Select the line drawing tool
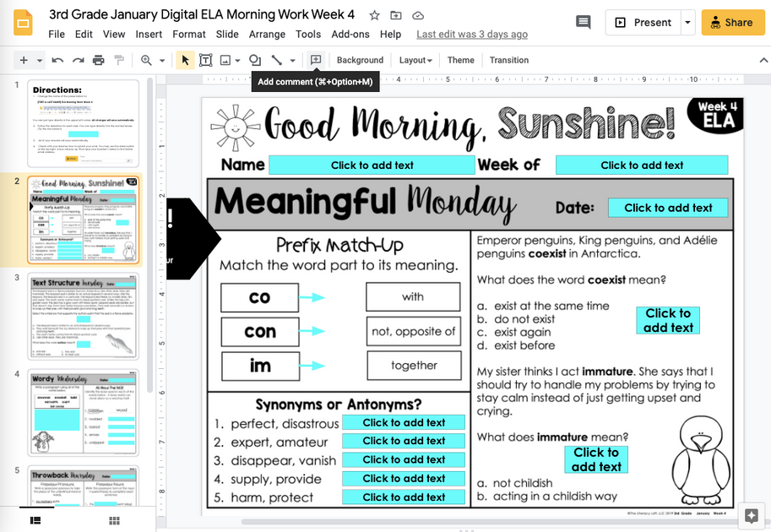 tap(276, 60)
